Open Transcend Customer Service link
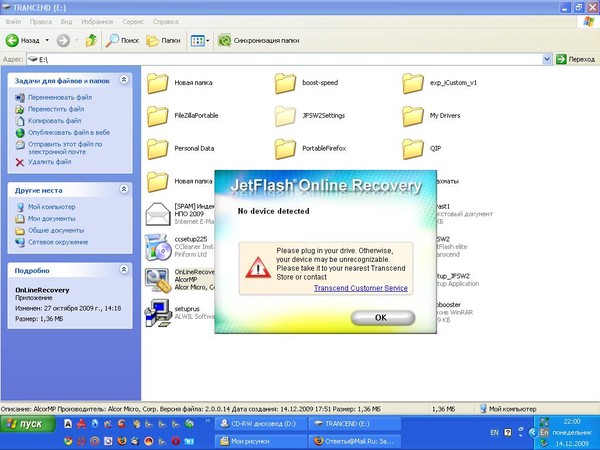Image resolution: width=600 pixels, height=450 pixels. (x=360, y=288)
